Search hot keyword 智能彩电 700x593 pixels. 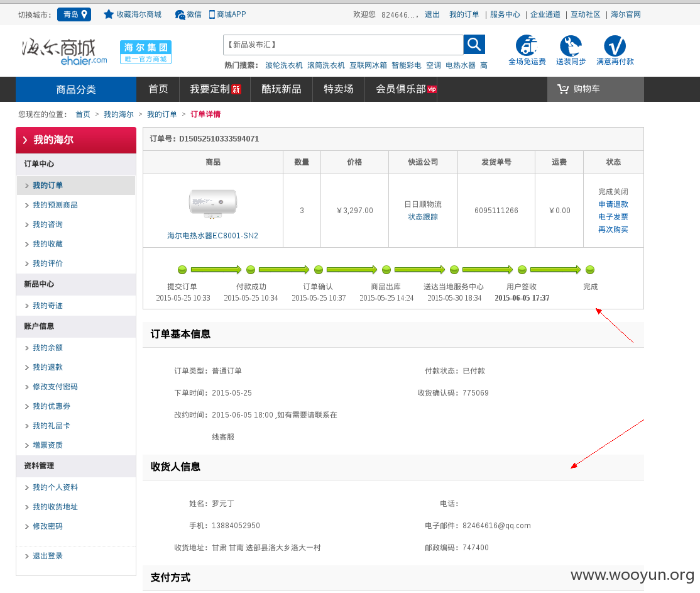click(407, 65)
